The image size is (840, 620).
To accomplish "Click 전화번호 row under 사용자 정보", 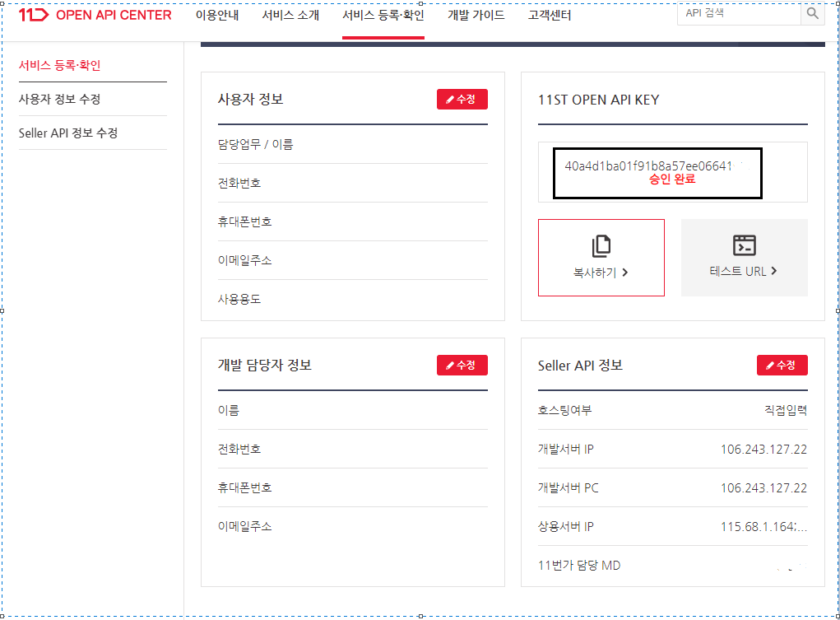I will point(352,183).
